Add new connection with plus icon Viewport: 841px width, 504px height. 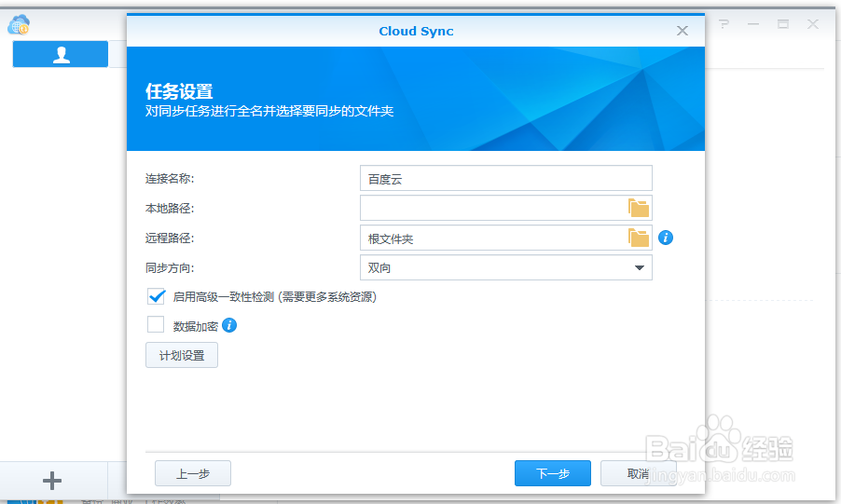(x=52, y=481)
